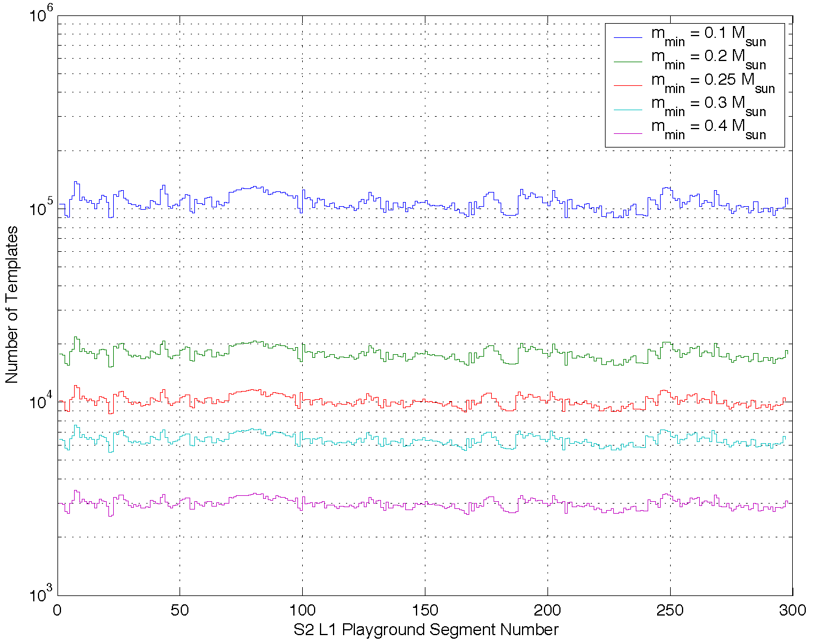Click x-axis tick label "50"
Viewport: 823px width, 644px height.
[180, 610]
